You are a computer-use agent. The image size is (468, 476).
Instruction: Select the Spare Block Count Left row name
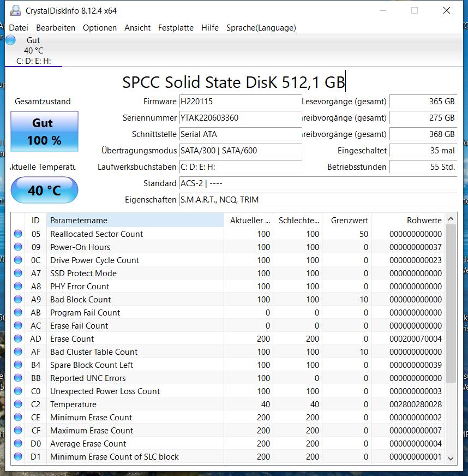point(92,365)
